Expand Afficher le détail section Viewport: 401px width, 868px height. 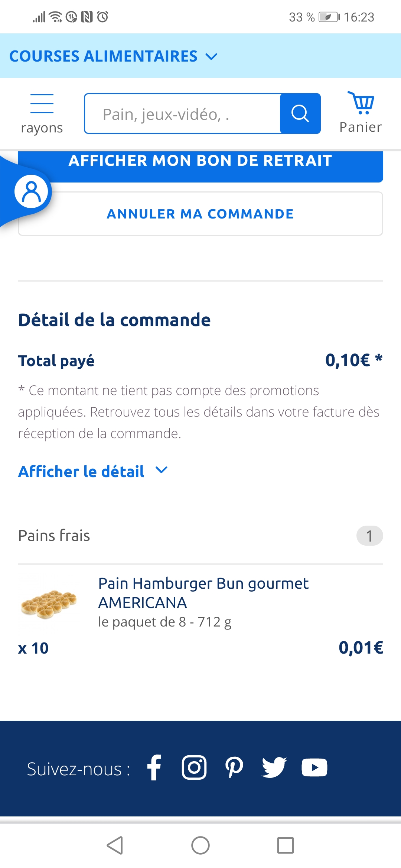[x=81, y=471]
